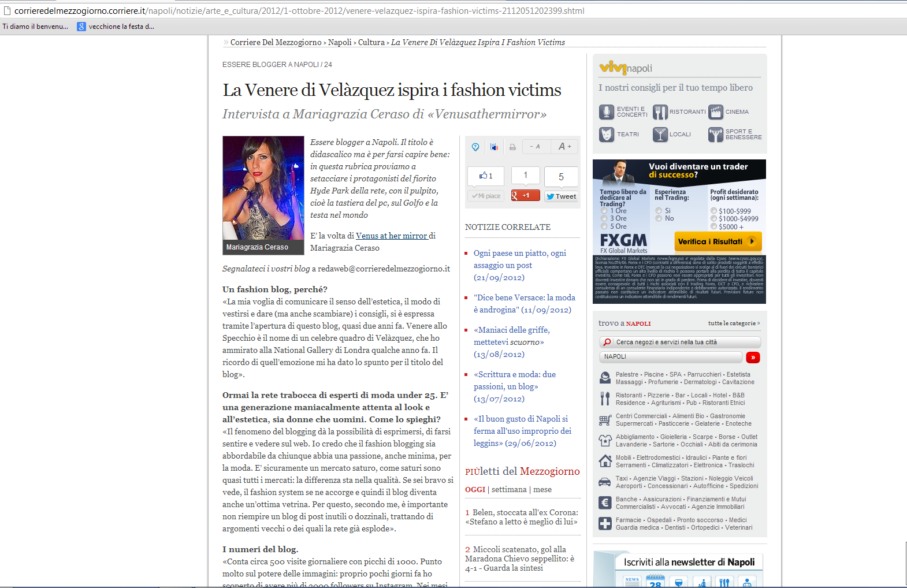Click the Google +1 button

(x=525, y=196)
